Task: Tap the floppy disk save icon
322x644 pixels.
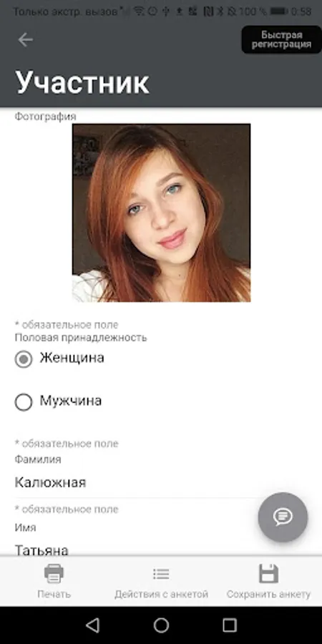Action: [x=268, y=574]
